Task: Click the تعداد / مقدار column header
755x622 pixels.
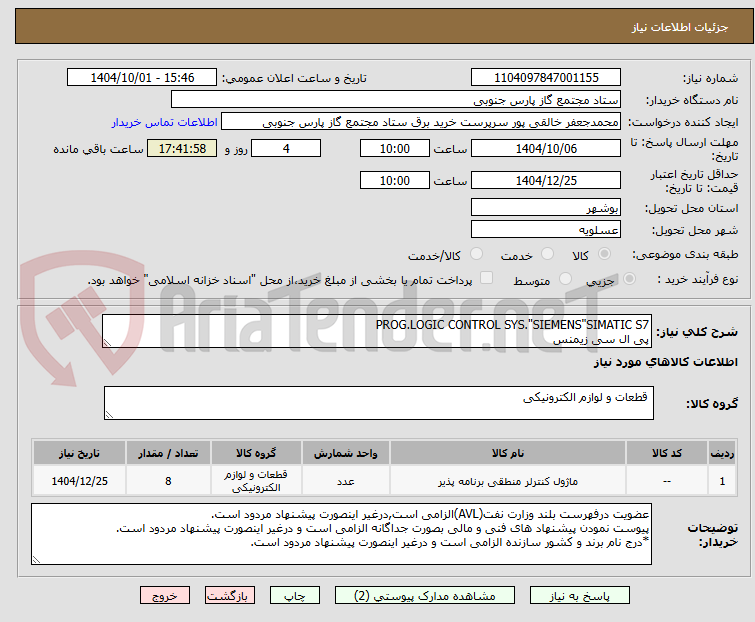Action: click(x=168, y=453)
